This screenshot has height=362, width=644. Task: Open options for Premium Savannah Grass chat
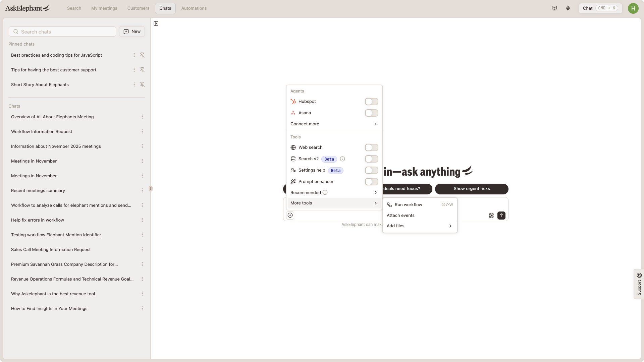click(x=142, y=264)
